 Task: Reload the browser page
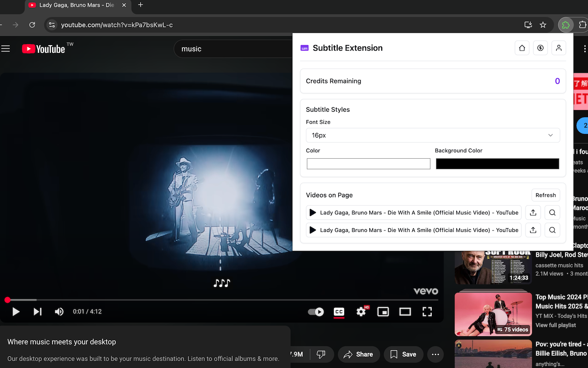(x=32, y=25)
